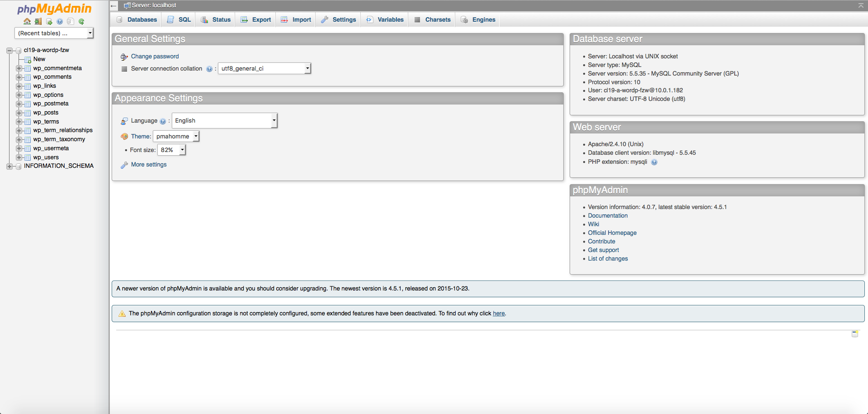Click the Change password link
The image size is (868, 414).
tap(155, 57)
